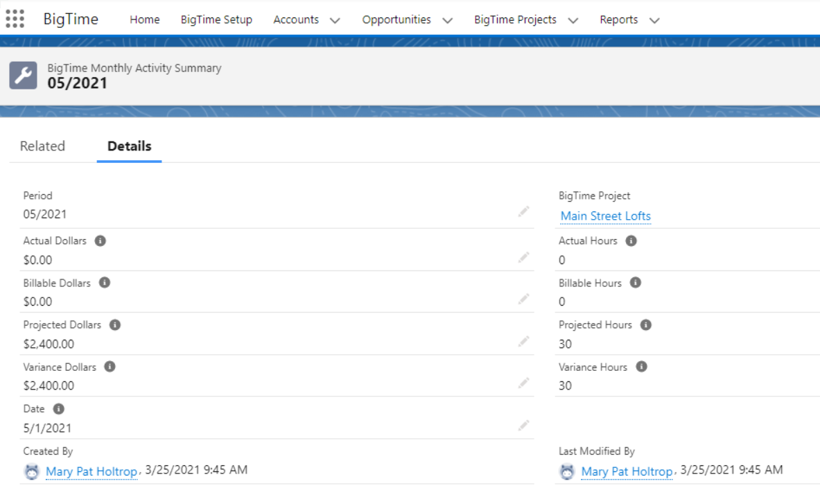Open Mary Pat Holtrop under Created By

(91, 471)
